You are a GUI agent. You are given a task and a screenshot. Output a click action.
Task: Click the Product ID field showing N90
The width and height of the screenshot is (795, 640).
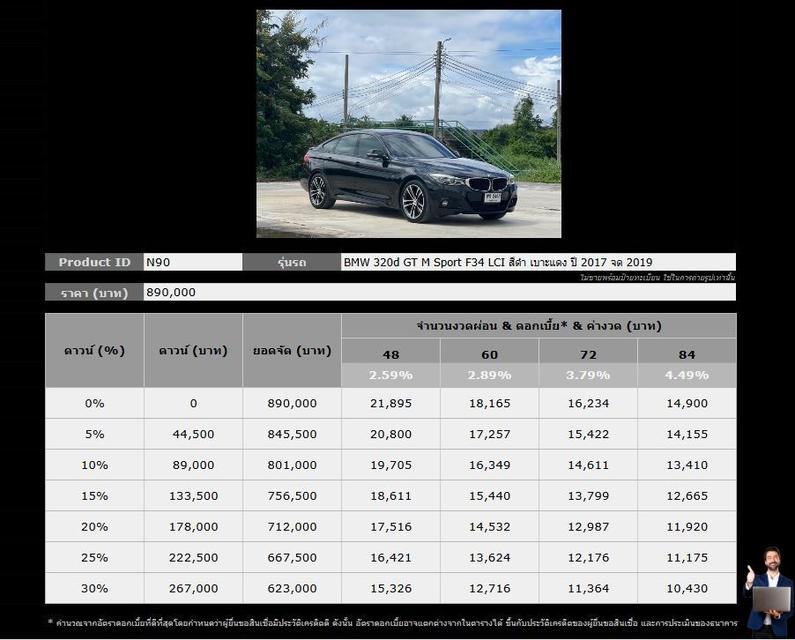click(x=193, y=262)
